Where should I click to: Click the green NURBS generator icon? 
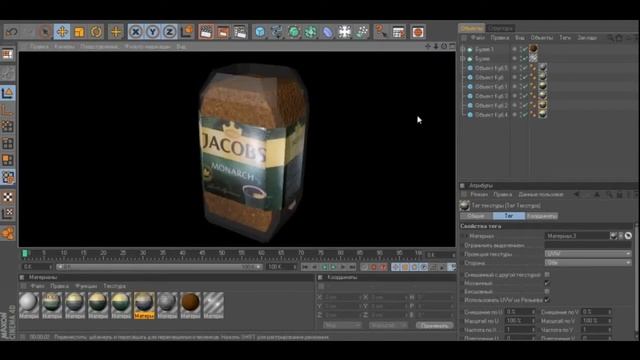pos(294,32)
